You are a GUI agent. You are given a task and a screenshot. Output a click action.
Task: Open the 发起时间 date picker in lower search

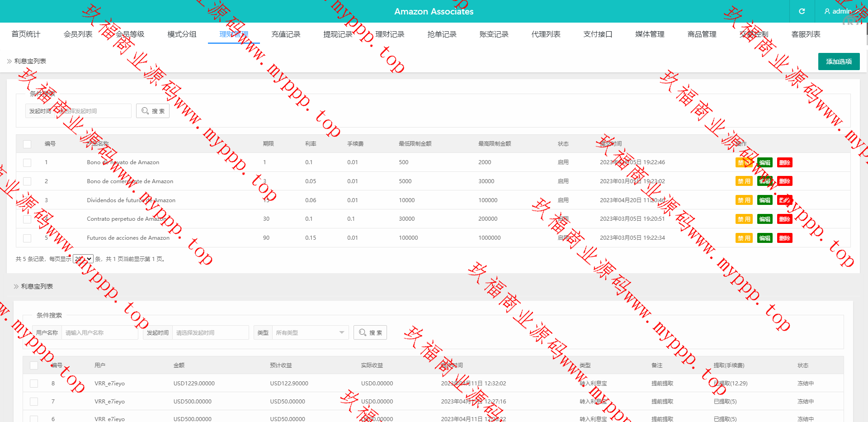point(210,332)
